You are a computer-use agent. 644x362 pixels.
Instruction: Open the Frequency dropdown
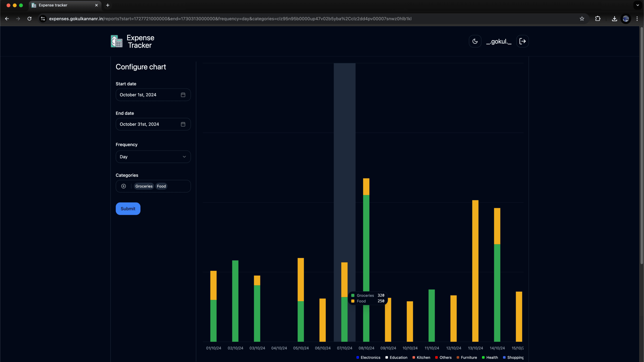pyautogui.click(x=153, y=157)
